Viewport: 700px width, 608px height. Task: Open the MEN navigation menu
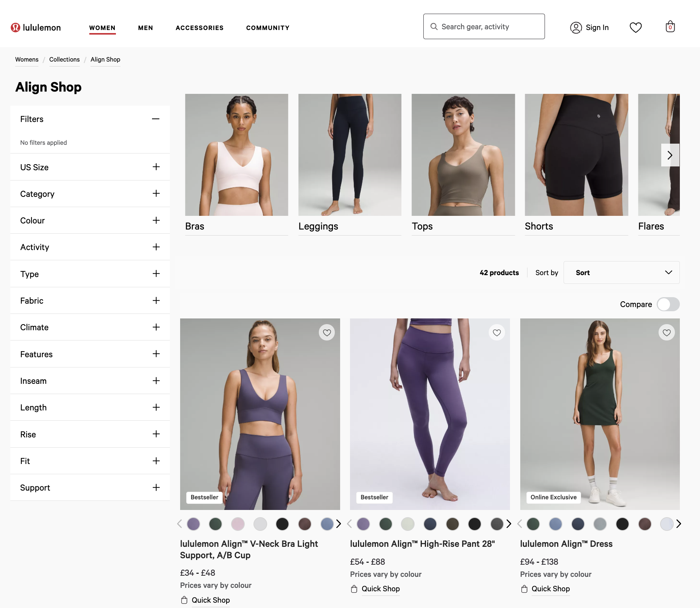[146, 28]
